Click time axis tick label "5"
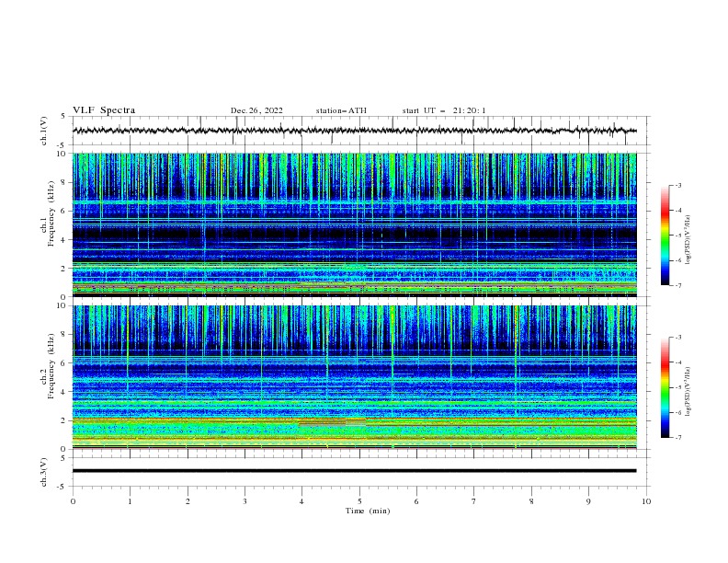Image resolution: width=728 pixels, height=563 pixels. (x=359, y=501)
